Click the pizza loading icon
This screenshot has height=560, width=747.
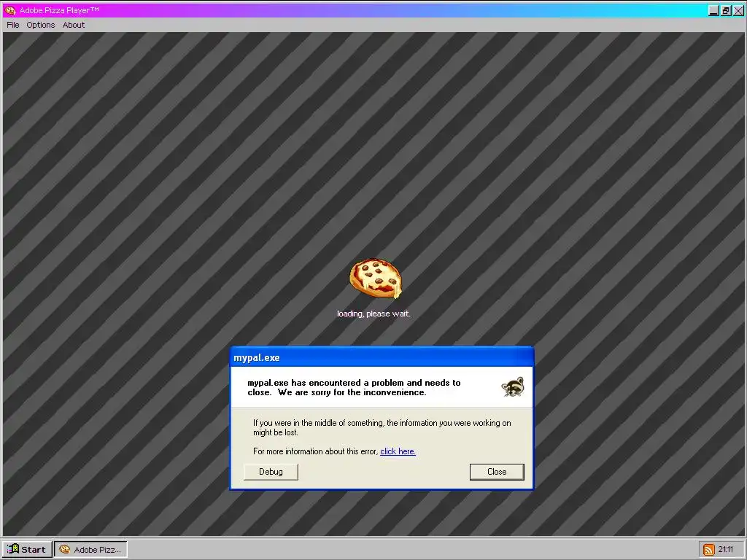(376, 279)
